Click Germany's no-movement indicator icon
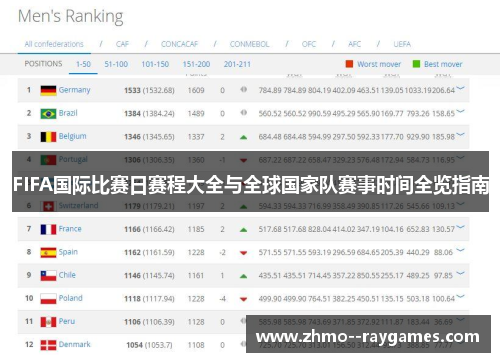 tap(244, 89)
